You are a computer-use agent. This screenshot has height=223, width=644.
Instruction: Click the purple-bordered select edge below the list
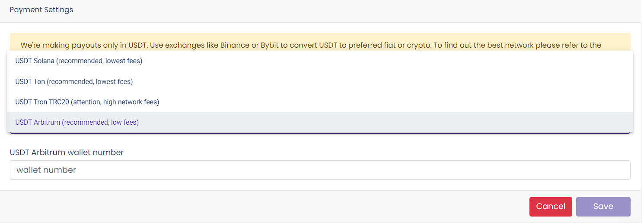pyautogui.click(x=320, y=133)
